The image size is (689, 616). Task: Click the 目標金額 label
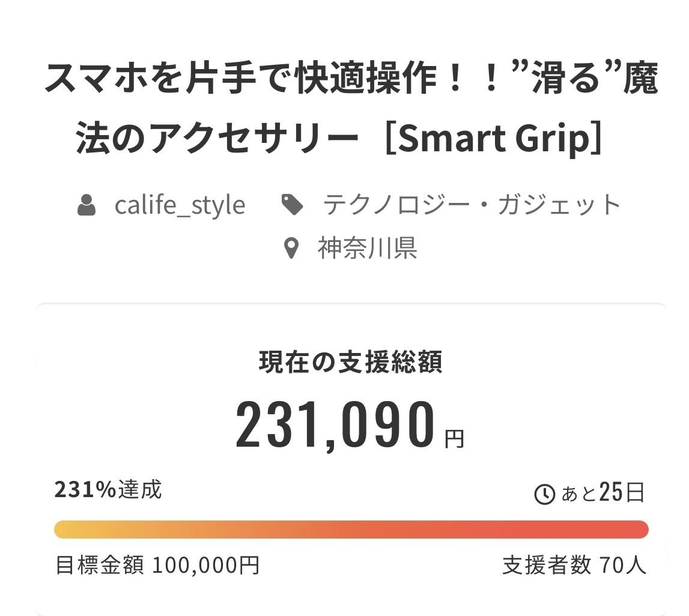pos(100,565)
